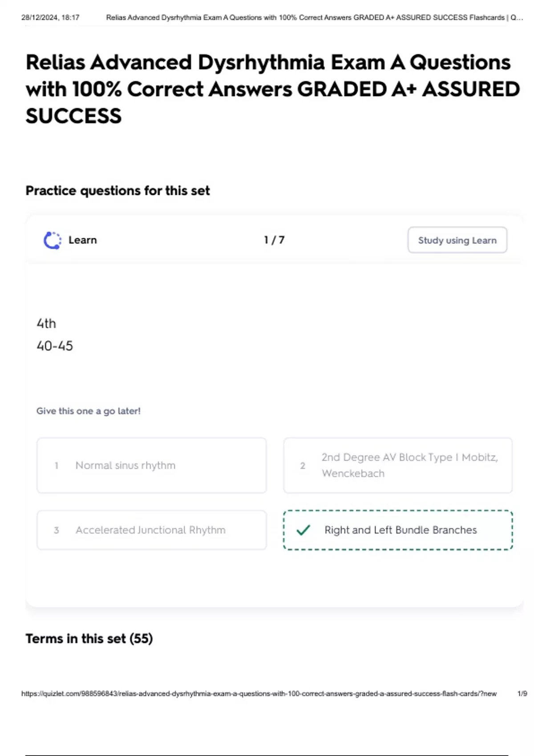534x756 pixels.
Task: Click the answer number badge '1'
Action: click(57, 466)
